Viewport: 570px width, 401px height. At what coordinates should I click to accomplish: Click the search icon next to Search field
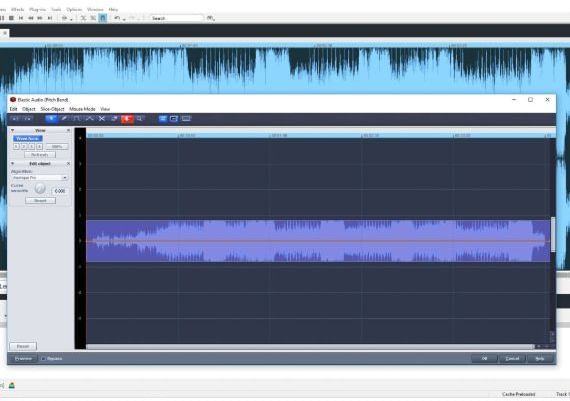pos(210,18)
